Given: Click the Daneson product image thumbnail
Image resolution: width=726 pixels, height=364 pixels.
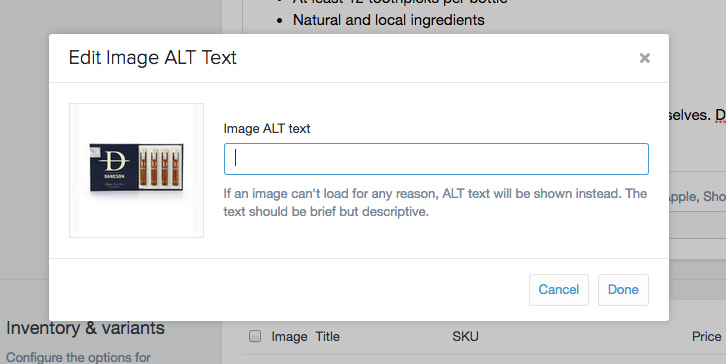Looking at the screenshot, I should point(137,170).
